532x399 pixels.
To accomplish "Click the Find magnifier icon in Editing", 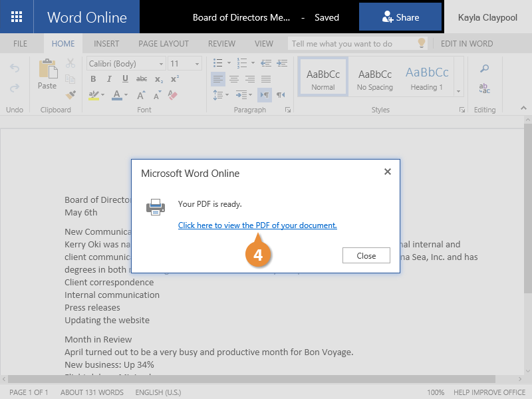I will [x=484, y=68].
